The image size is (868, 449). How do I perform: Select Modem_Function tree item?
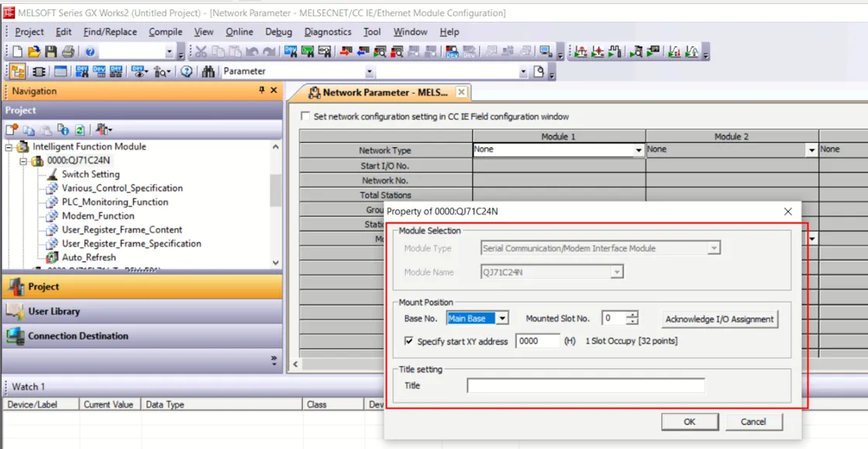pyautogui.click(x=98, y=216)
